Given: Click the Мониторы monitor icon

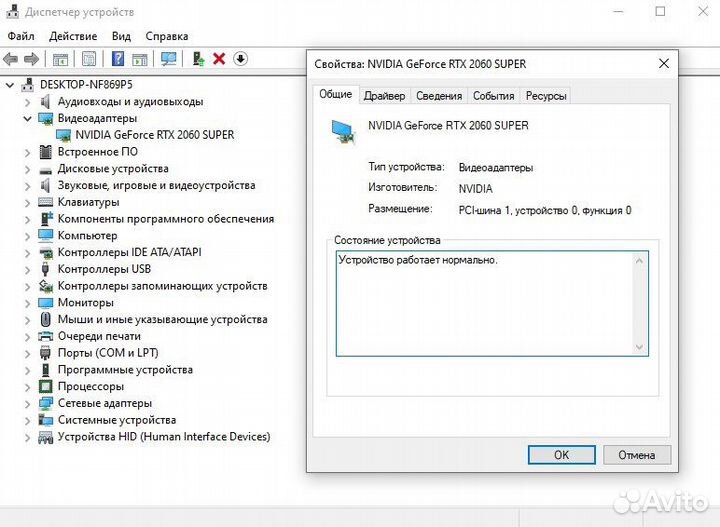Looking at the screenshot, I should [45, 303].
